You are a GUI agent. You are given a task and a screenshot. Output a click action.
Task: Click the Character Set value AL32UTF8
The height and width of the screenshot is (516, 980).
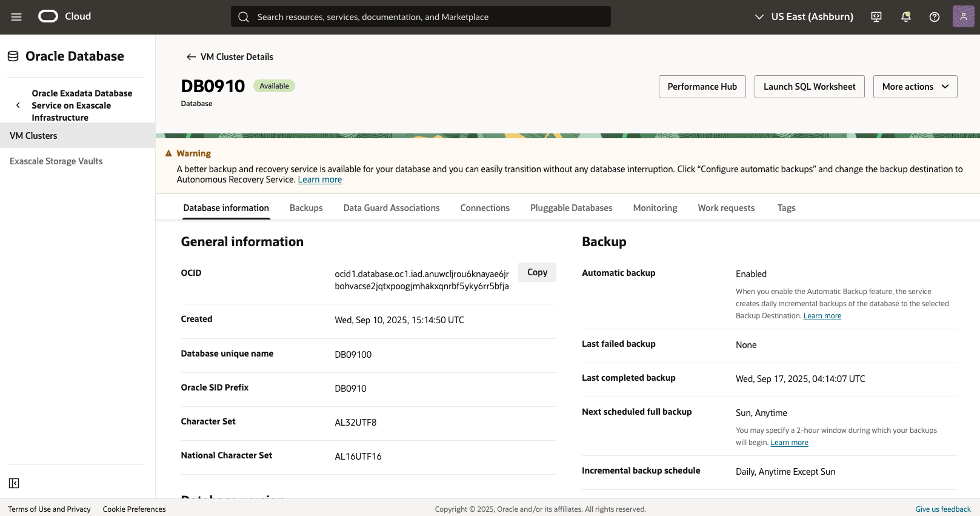tap(356, 423)
